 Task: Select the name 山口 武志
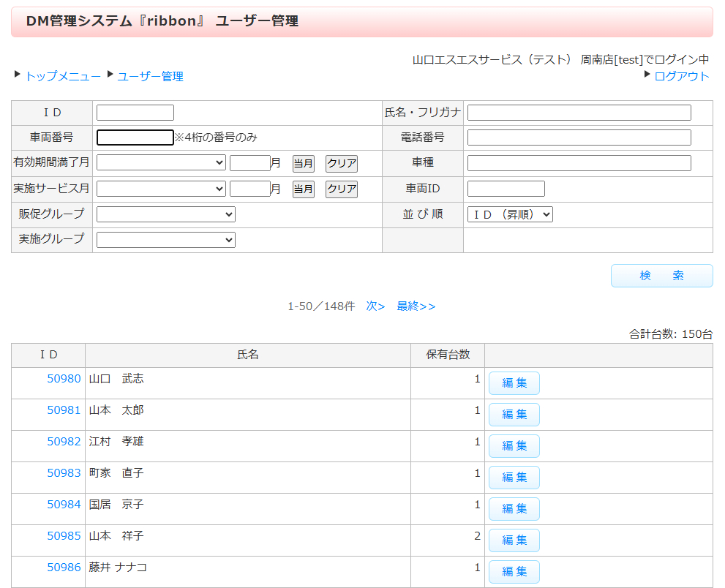[x=116, y=379]
